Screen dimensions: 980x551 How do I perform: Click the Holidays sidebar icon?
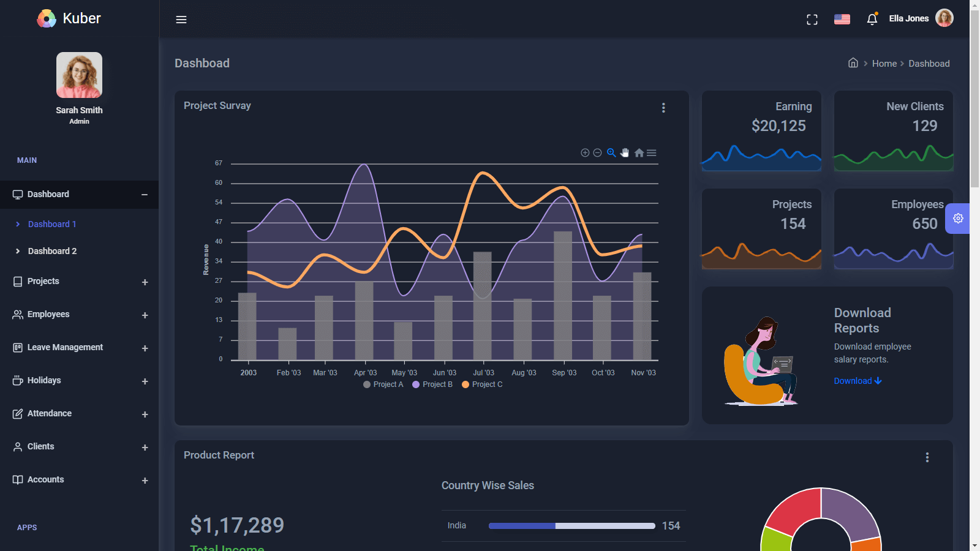tap(18, 381)
